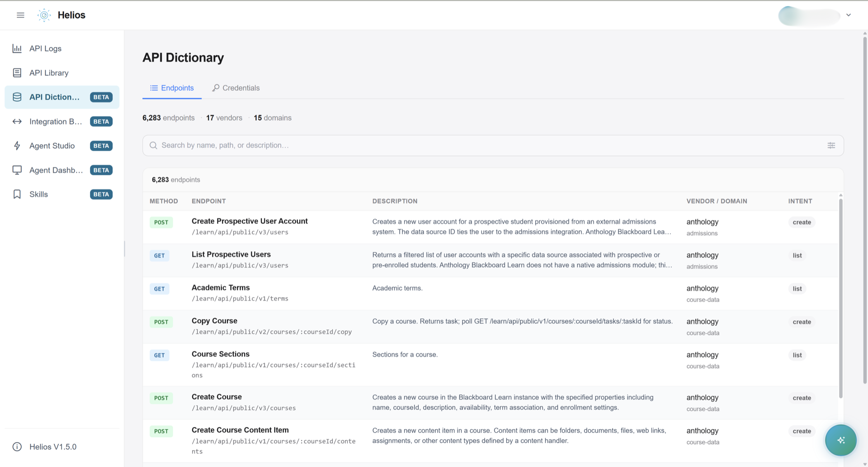Image resolution: width=868 pixels, height=467 pixels.
Task: Select the Endpoints tab
Action: click(x=172, y=88)
